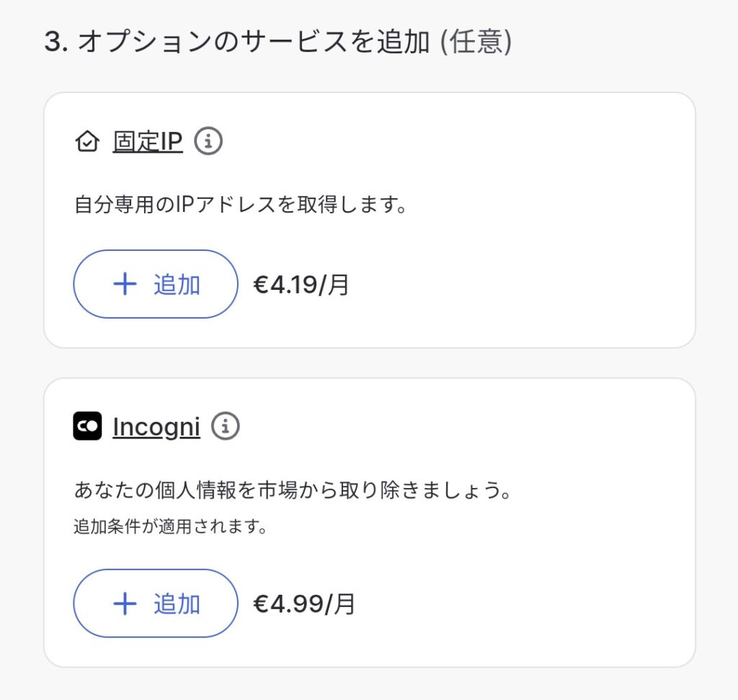Viewport: 738px width, 700px height.
Task: Open the info icon next to 固定IP
Action: [x=209, y=141]
